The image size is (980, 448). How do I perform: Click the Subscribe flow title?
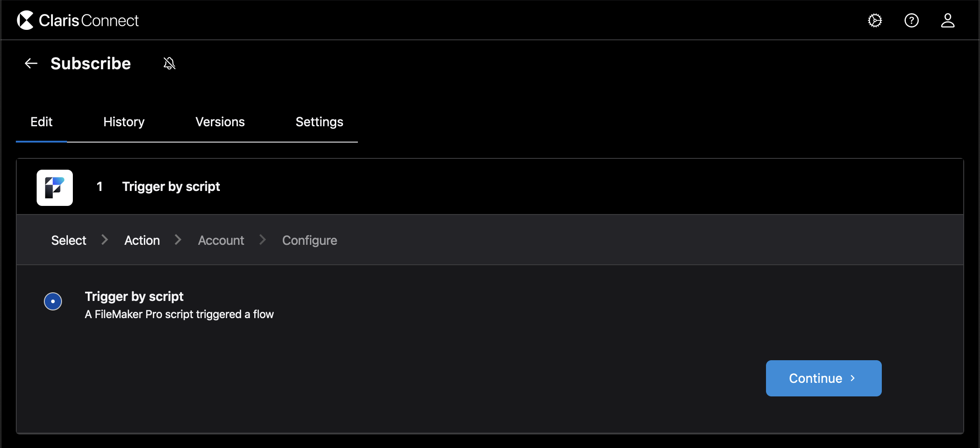tap(90, 63)
